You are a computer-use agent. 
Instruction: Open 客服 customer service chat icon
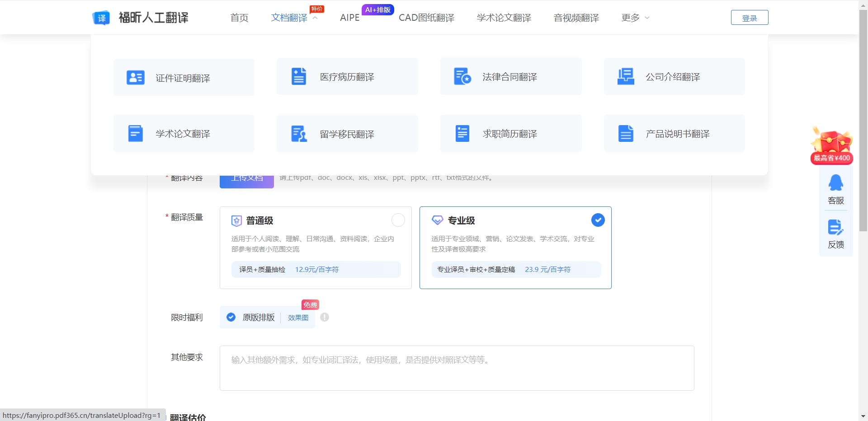[835, 183]
